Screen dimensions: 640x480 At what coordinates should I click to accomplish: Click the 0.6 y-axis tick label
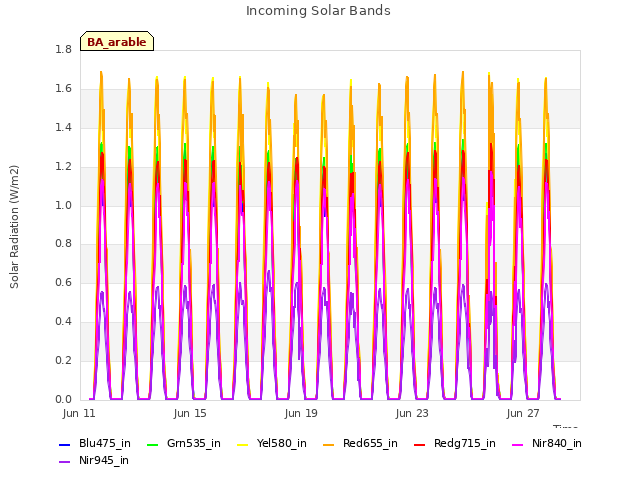tap(63, 282)
